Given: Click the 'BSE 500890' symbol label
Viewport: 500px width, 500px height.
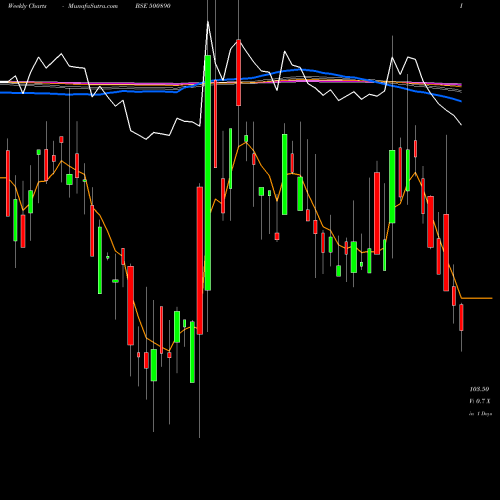Looking at the screenshot, I should click(x=153, y=6).
